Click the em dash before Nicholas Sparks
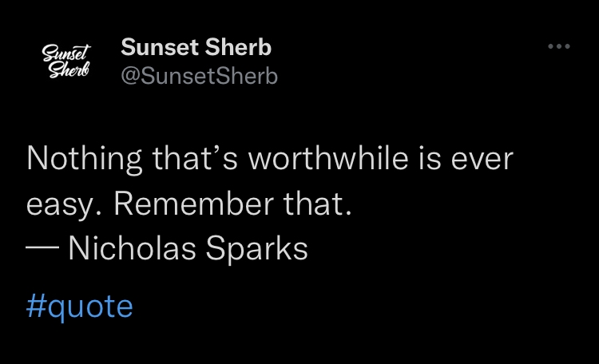This screenshot has width=599, height=364. [42, 247]
